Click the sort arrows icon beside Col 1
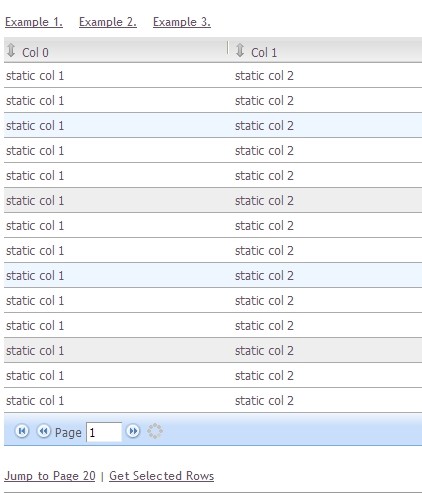Image resolution: width=422 pixels, height=493 pixels. tap(240, 50)
